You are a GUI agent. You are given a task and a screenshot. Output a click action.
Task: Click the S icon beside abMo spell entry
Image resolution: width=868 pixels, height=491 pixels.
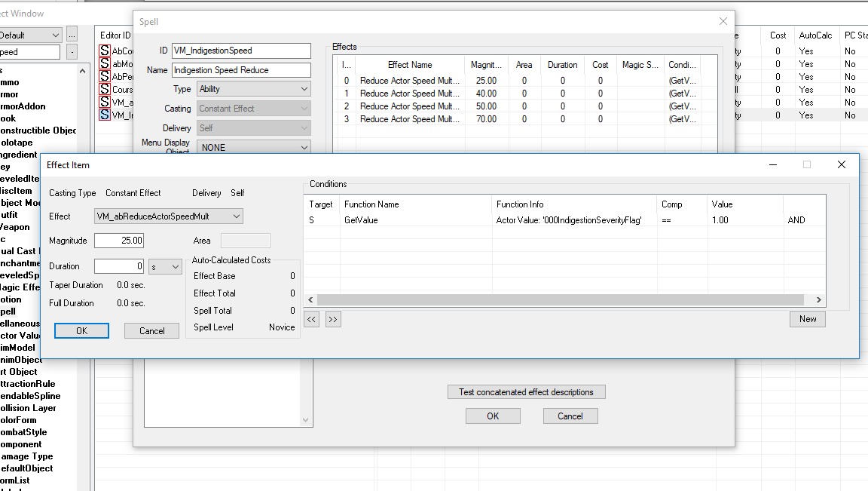coord(105,62)
